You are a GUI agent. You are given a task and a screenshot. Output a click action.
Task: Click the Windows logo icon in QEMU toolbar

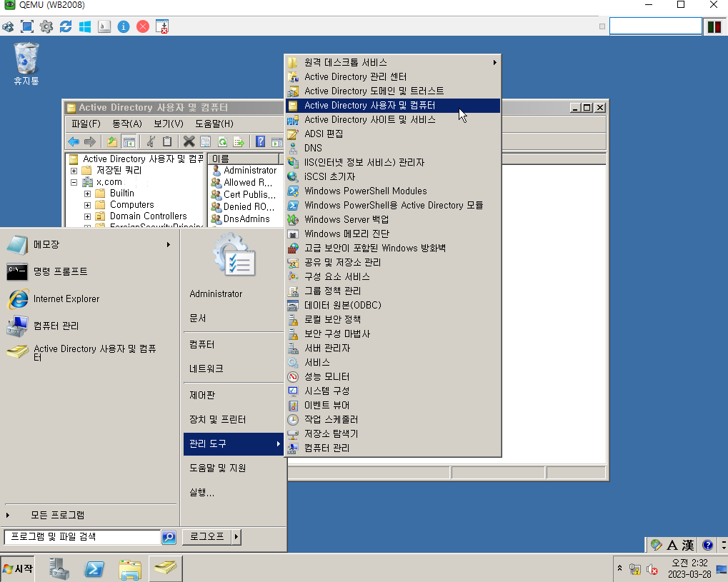tap(85, 26)
